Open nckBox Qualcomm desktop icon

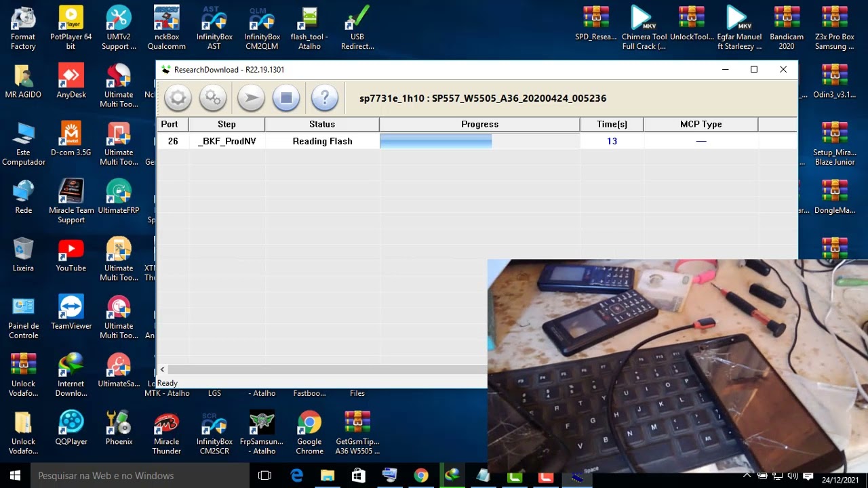pyautogui.click(x=166, y=28)
